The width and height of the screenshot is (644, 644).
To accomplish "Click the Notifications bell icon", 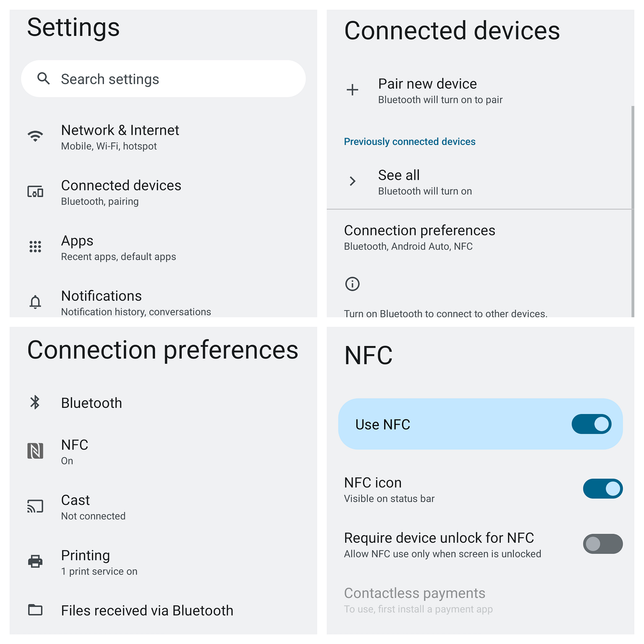I will point(35,302).
